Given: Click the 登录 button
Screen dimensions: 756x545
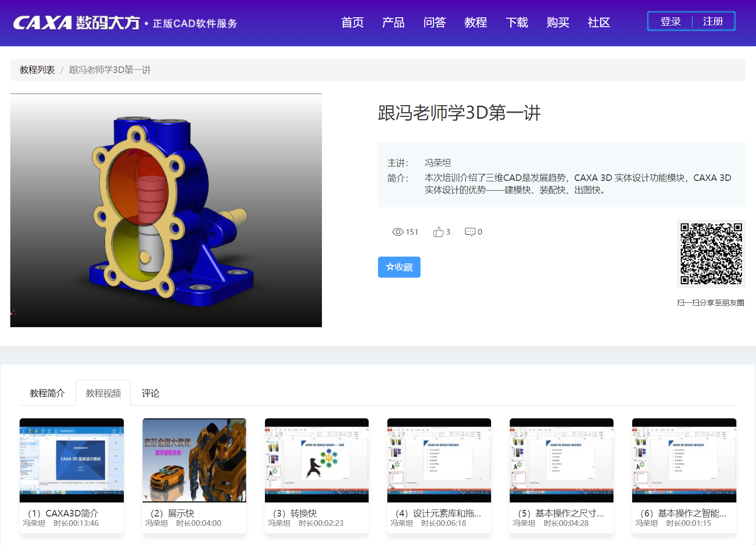Looking at the screenshot, I should pos(670,22).
